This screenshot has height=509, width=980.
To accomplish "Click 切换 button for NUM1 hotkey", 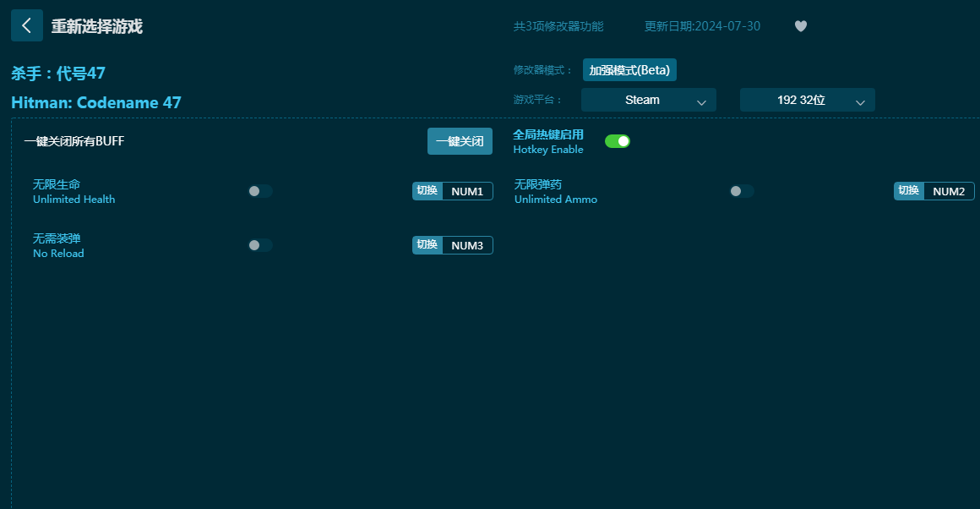I will [x=427, y=191].
